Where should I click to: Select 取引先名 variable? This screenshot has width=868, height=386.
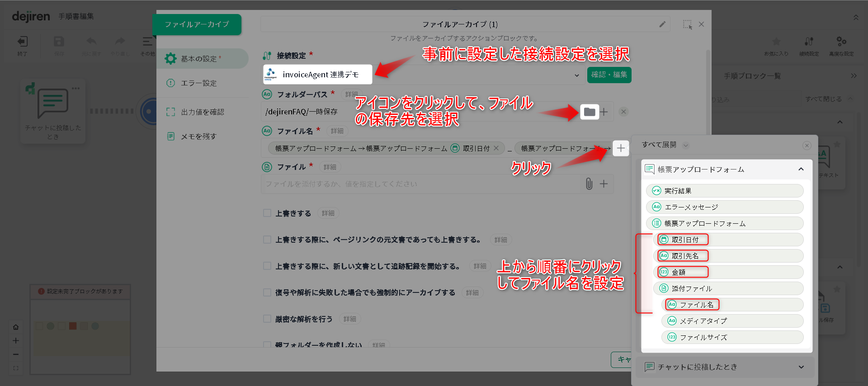[728, 256]
